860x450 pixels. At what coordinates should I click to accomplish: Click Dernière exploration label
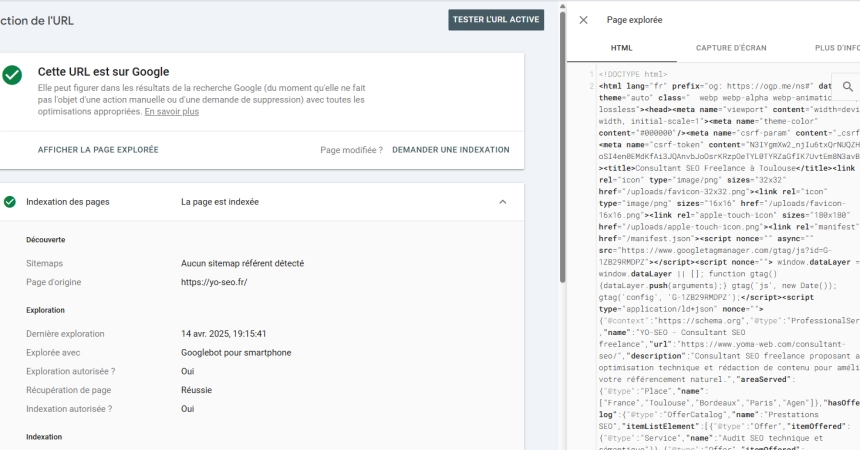65,334
